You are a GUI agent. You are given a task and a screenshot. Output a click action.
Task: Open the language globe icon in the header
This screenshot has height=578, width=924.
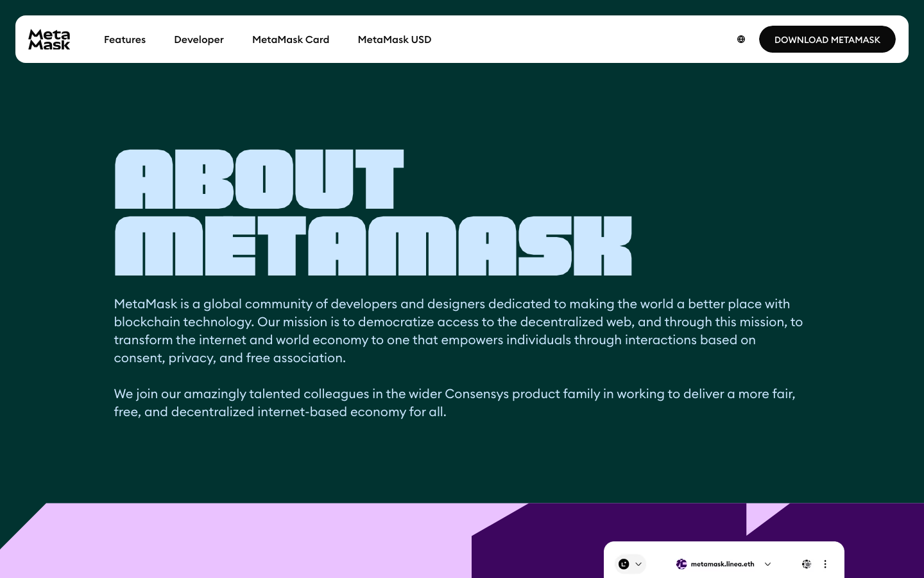tap(741, 39)
